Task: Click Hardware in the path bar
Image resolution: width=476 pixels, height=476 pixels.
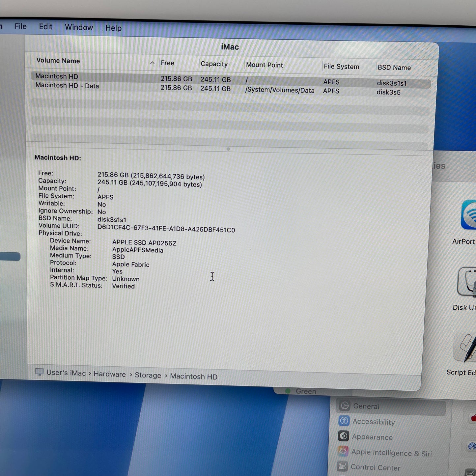Action: point(110,374)
